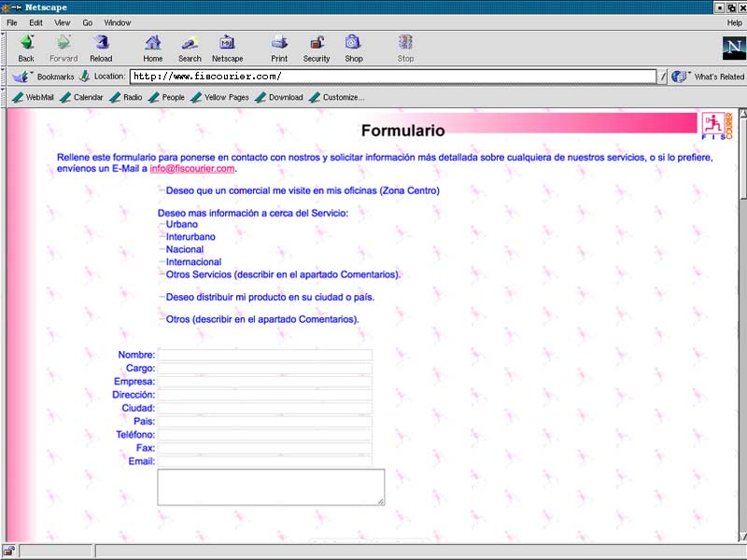Click the Shop toolbar icon
The height and width of the screenshot is (560, 747).
(x=354, y=49)
